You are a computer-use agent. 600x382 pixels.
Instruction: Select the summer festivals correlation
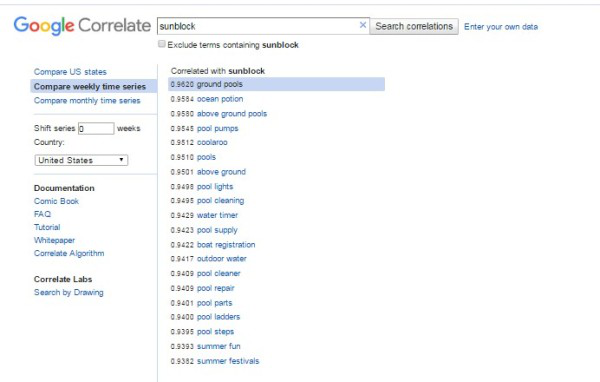pos(228,361)
